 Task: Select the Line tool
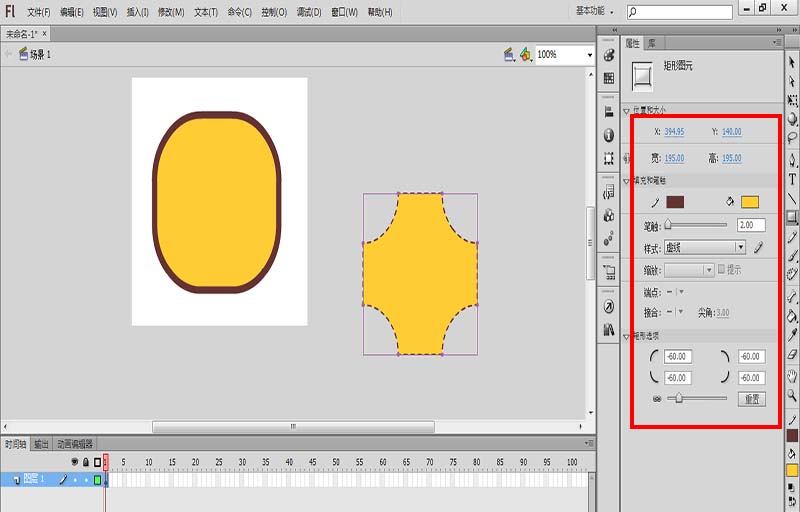point(792,198)
